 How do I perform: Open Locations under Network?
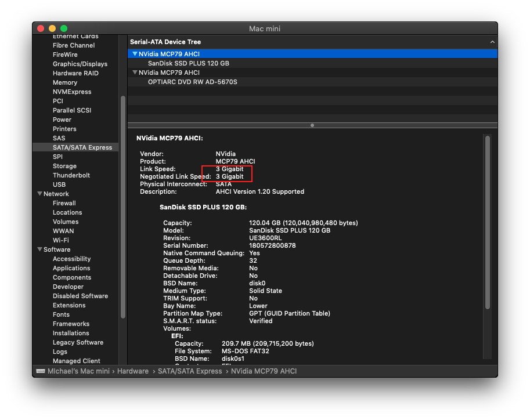(67, 212)
